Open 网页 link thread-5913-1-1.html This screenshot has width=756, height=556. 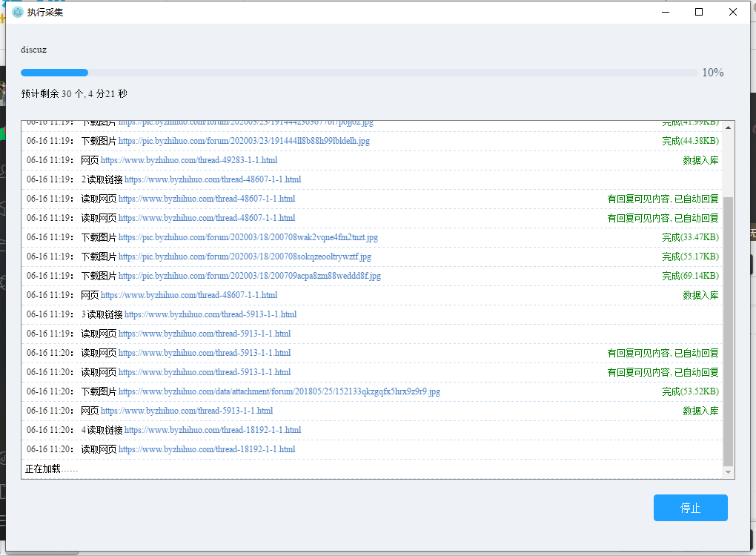(187, 411)
